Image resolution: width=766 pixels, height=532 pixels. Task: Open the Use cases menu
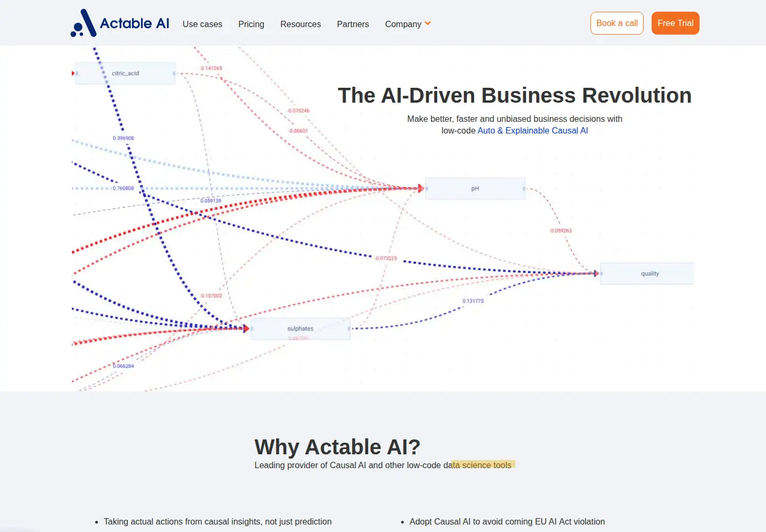[202, 24]
